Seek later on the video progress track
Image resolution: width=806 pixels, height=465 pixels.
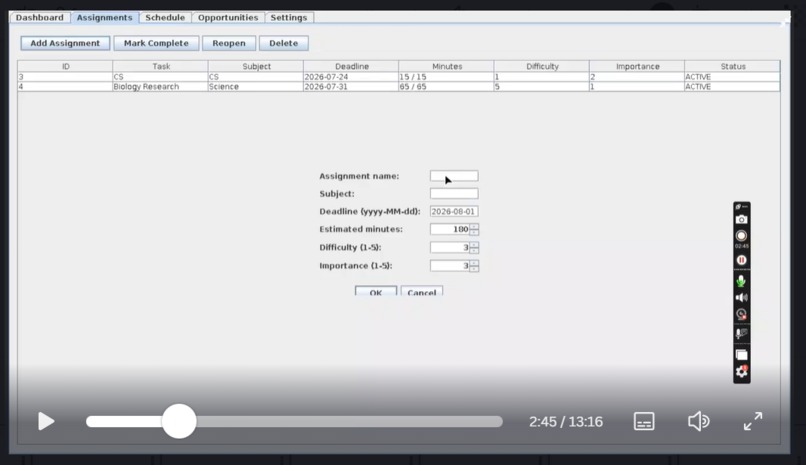(x=350, y=421)
